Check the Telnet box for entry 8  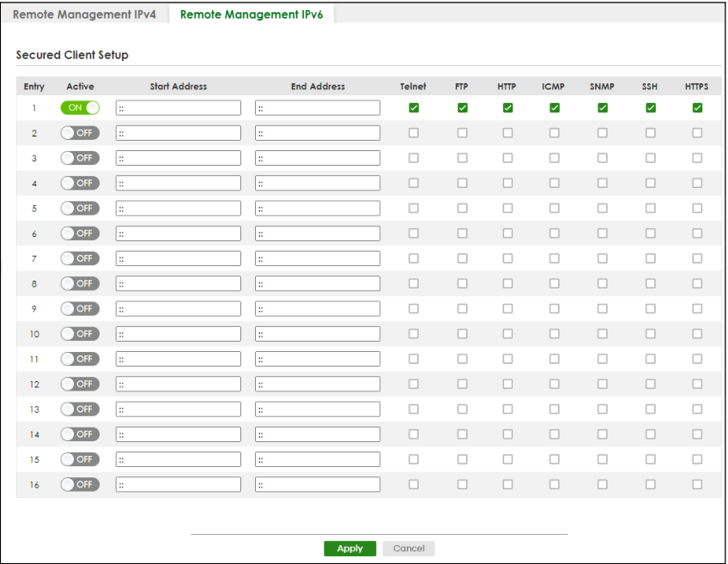414,283
